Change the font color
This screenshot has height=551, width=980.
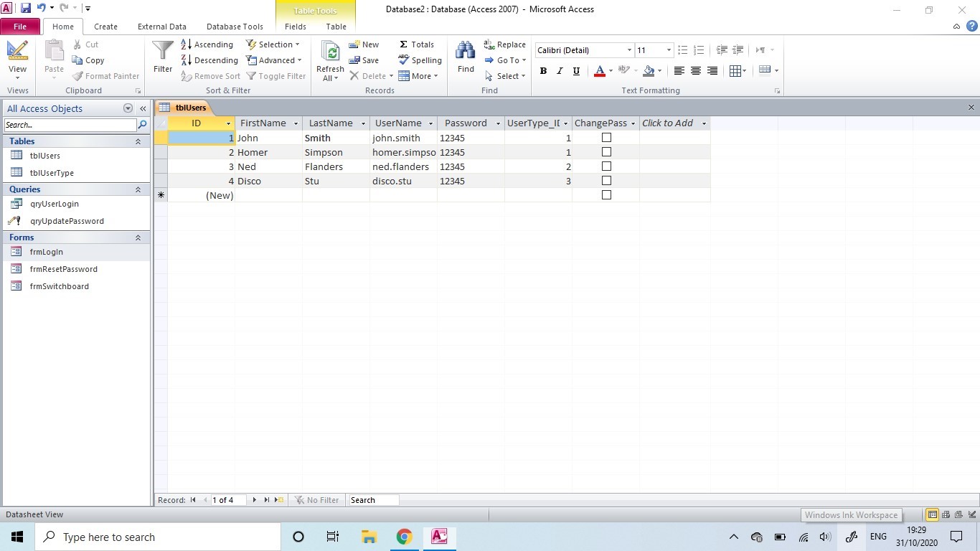(x=600, y=70)
